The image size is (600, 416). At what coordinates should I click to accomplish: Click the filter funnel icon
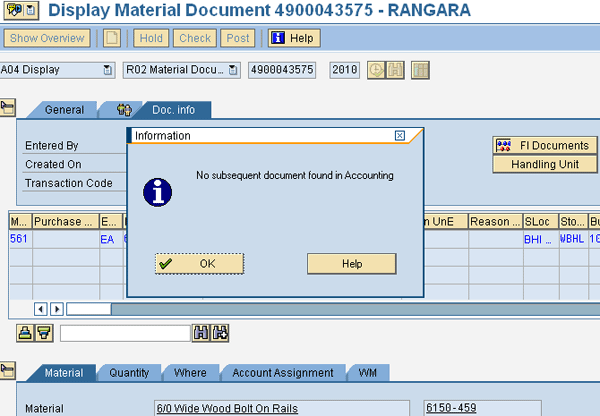(44, 333)
